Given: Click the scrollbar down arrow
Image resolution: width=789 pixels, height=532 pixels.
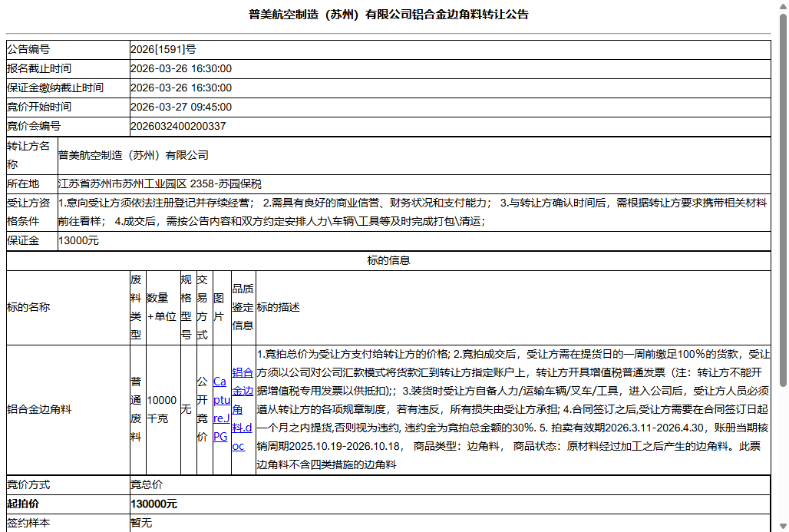Looking at the screenshot, I should (783, 526).
